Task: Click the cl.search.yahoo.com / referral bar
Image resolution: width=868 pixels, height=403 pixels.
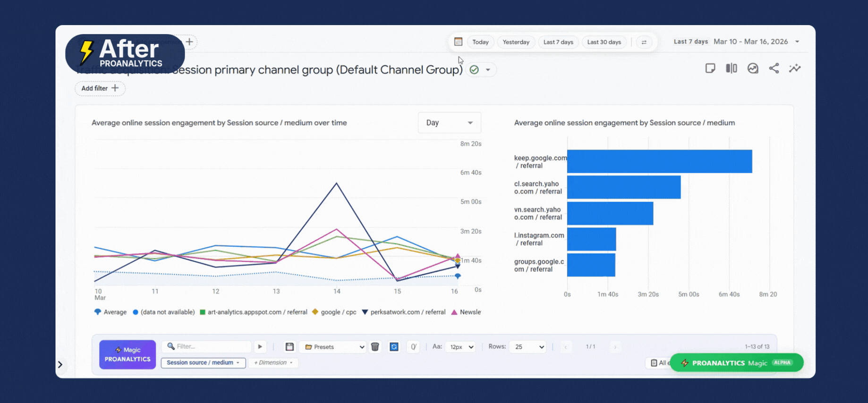Action: click(624, 187)
